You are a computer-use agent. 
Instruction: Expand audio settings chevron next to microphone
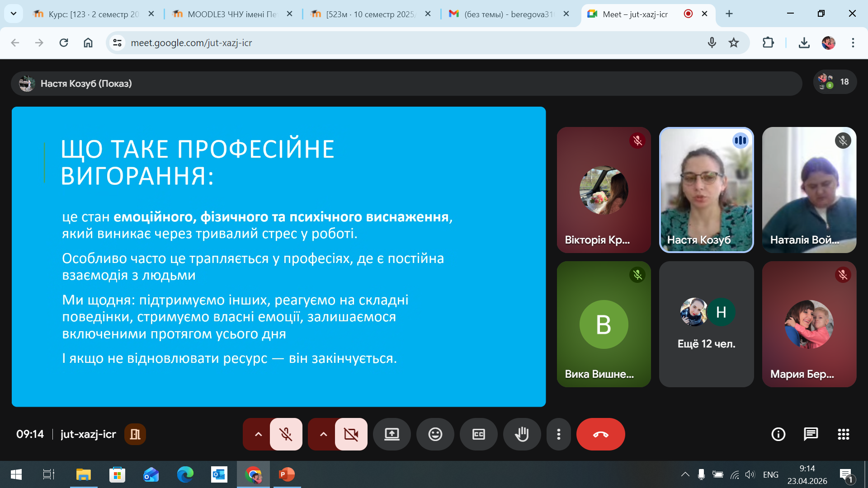point(258,434)
